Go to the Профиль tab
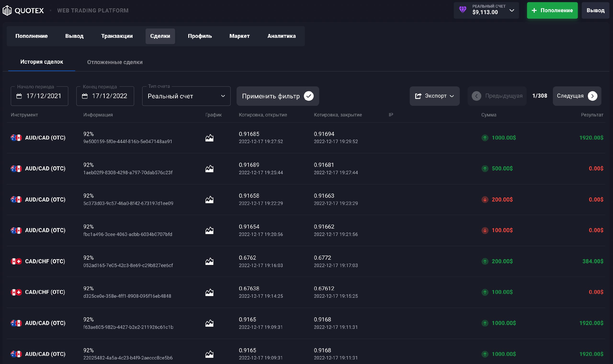Image resolution: width=613 pixels, height=364 pixels. [x=200, y=36]
